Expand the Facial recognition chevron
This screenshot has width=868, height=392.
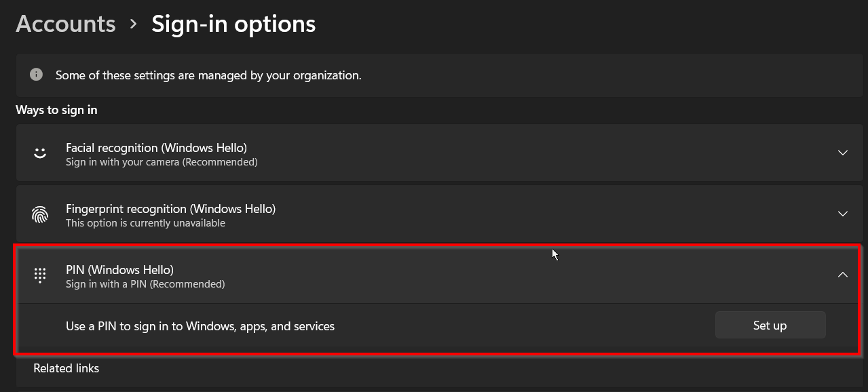pyautogui.click(x=842, y=153)
